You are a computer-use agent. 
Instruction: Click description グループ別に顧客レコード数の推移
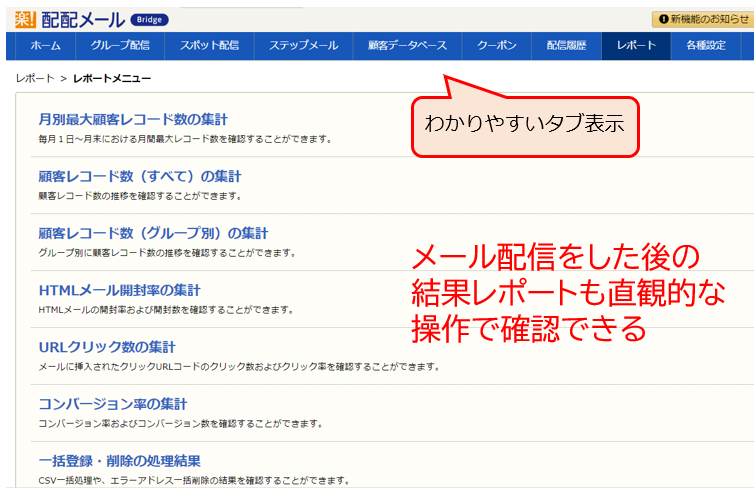(x=167, y=253)
